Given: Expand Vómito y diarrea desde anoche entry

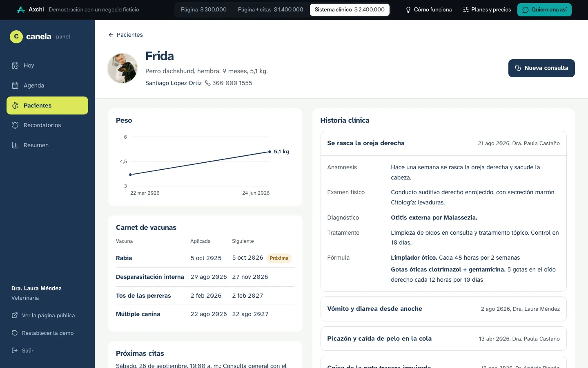Looking at the screenshot, I should pos(443,309).
